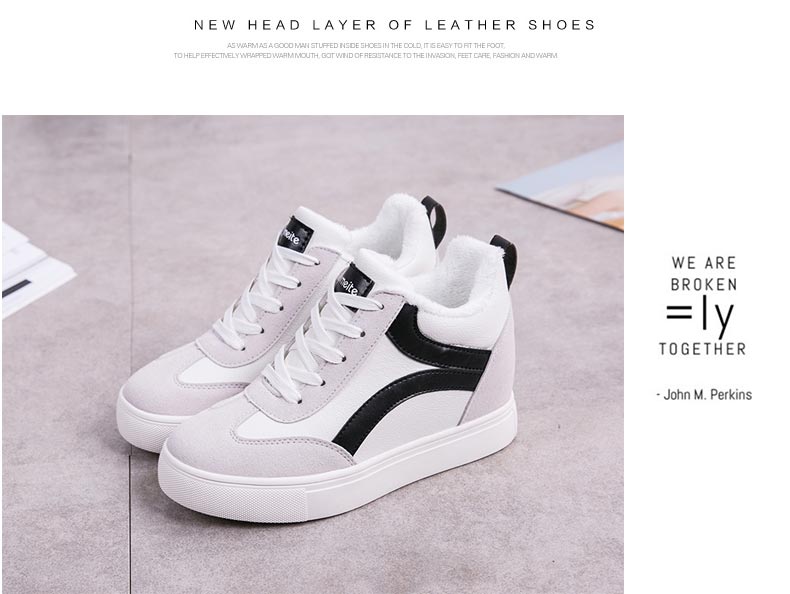This screenshot has height=594, width=790.
Task: Click the "John M. Perkins" attribution
Action: 704,394
